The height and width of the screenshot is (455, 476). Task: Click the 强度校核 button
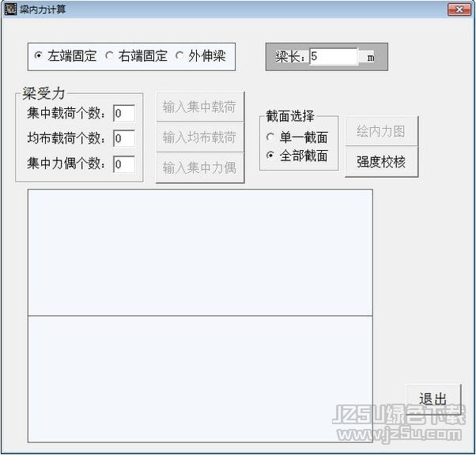point(382,162)
